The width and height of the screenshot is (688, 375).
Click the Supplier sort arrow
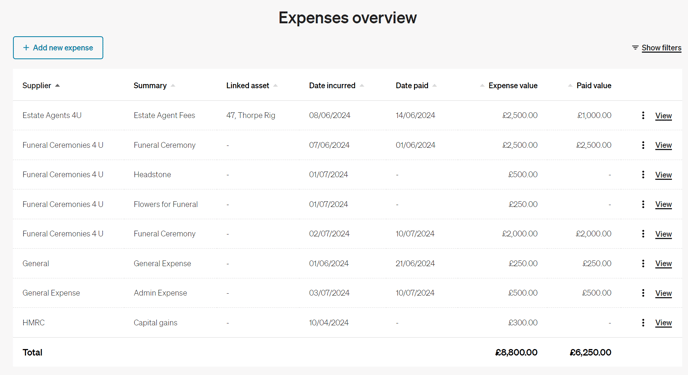point(57,86)
